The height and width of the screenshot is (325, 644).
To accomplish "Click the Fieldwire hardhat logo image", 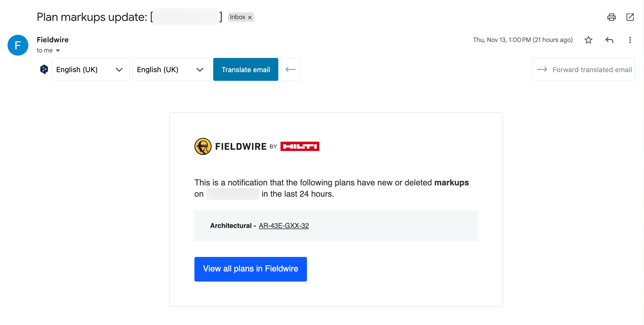I will click(203, 146).
